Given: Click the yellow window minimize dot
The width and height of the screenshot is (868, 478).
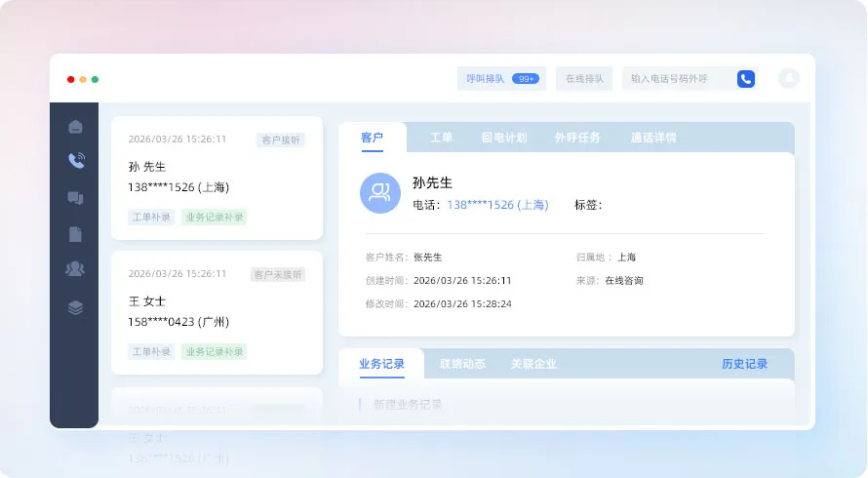Looking at the screenshot, I should (x=83, y=79).
